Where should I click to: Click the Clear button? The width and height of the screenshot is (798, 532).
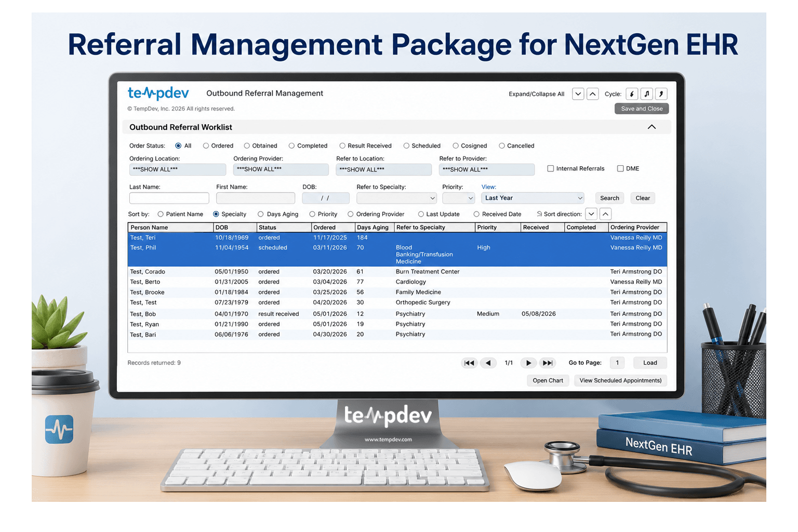pos(643,198)
